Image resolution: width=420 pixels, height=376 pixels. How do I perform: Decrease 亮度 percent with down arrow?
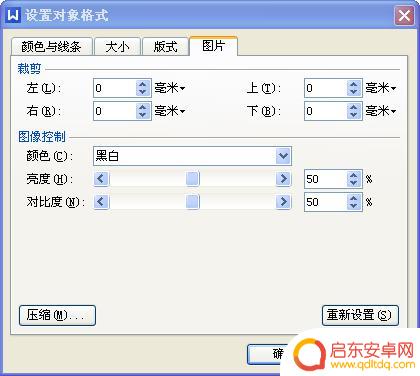point(354,183)
